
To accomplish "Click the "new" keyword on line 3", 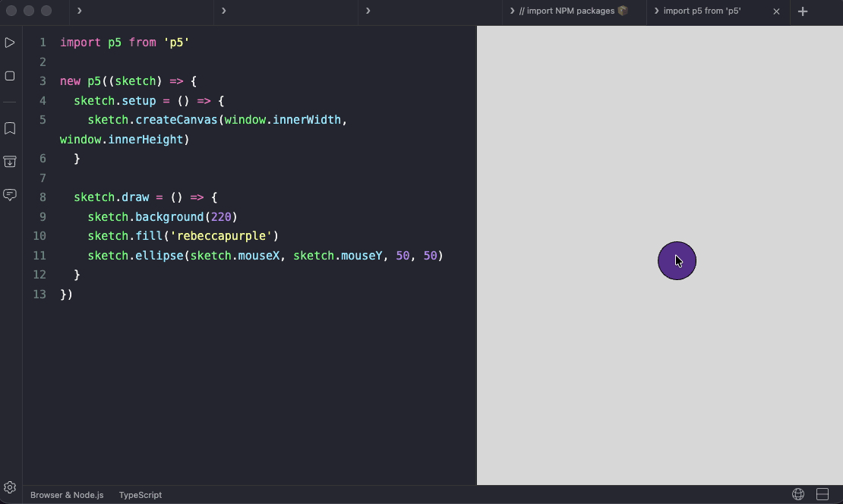I will (70, 81).
